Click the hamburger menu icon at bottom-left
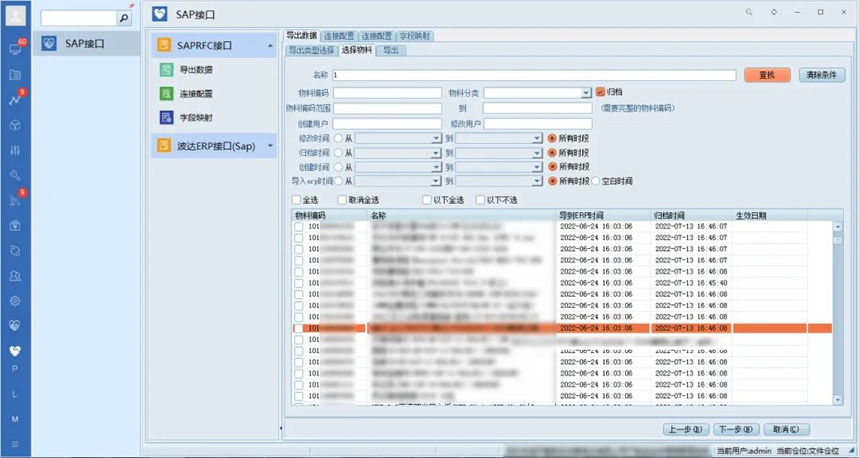Screen dimensions: 859x458 (15, 443)
